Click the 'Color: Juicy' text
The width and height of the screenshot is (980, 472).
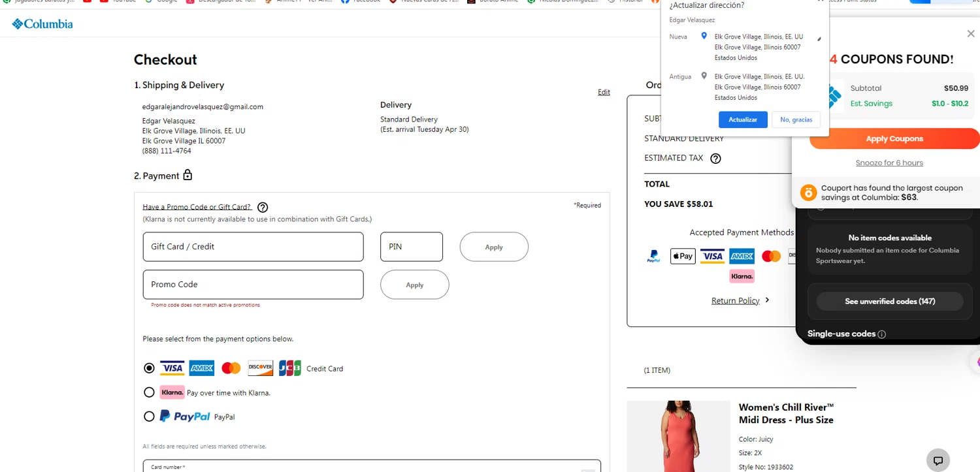pos(756,439)
